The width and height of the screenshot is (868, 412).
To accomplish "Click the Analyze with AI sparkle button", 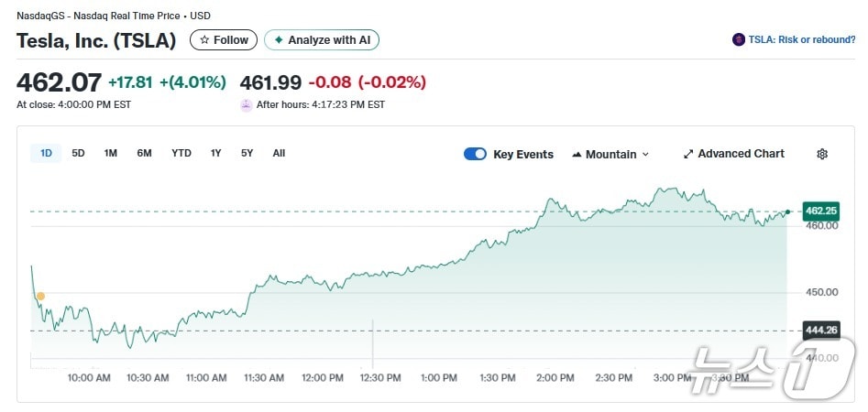I will [322, 40].
